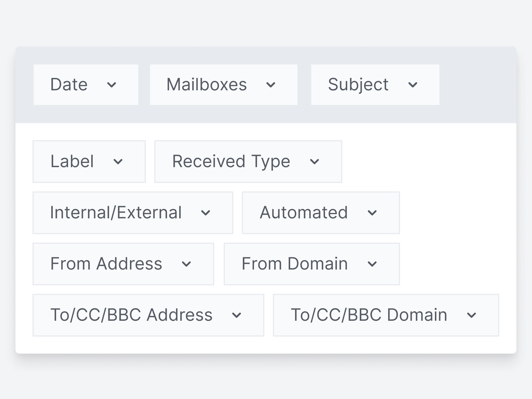Expand the From Address dropdown
The width and height of the screenshot is (532, 399).
123,264
